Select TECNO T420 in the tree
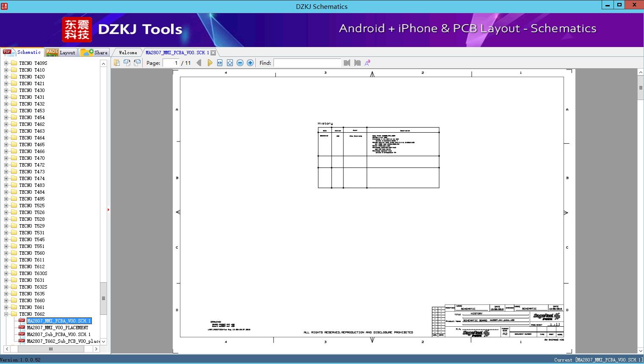This screenshot has height=364, width=644. pos(32,77)
